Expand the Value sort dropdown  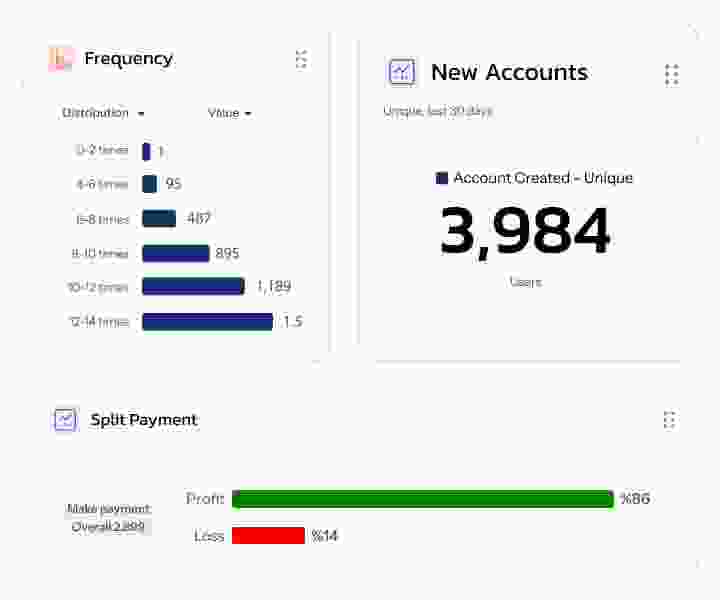(229, 113)
